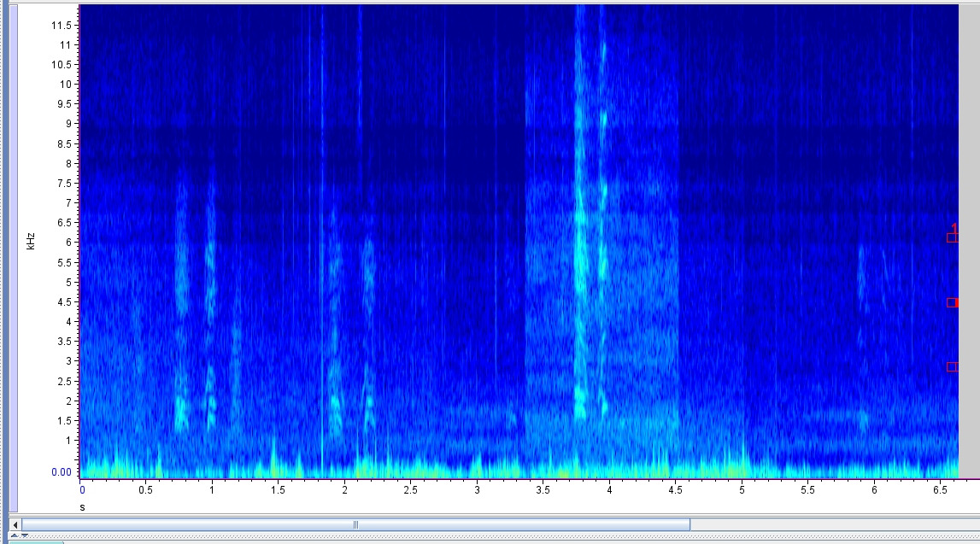Click the small up-arrow below scrollbar
Viewport: 980px width, 544px height.
pos(14,535)
